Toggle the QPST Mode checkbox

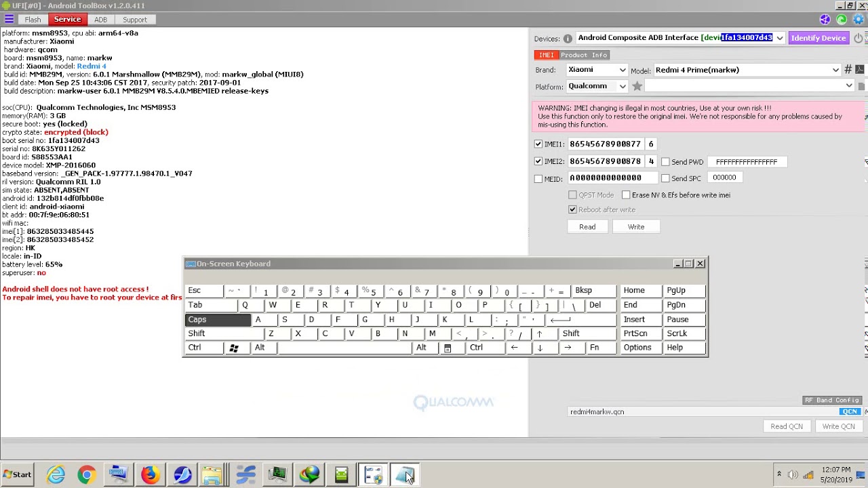click(x=573, y=195)
